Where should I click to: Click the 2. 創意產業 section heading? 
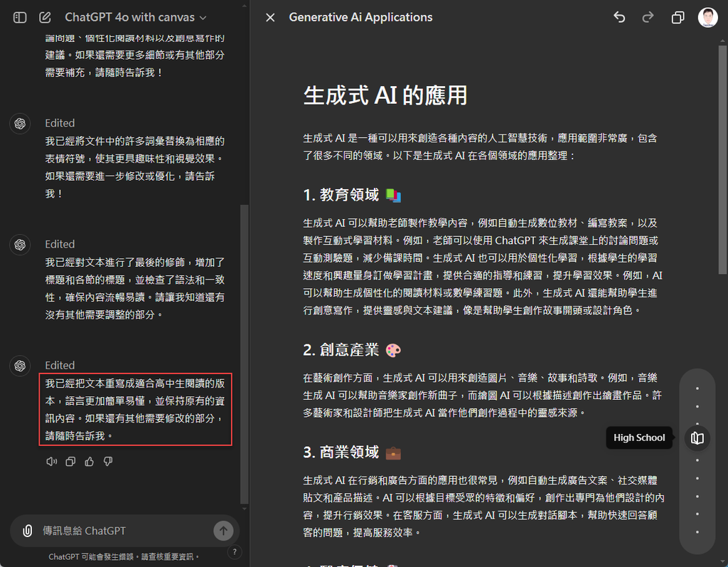coord(341,349)
